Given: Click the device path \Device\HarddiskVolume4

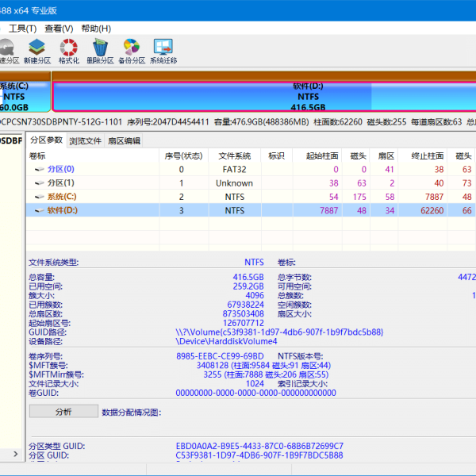Looking at the screenshot, I should pyautogui.click(x=226, y=341).
